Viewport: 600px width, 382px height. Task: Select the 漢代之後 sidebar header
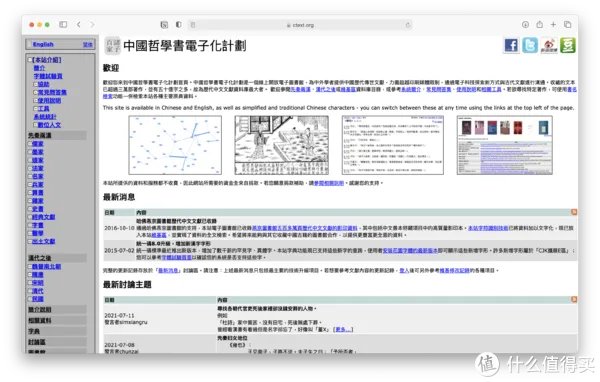pos(57,258)
